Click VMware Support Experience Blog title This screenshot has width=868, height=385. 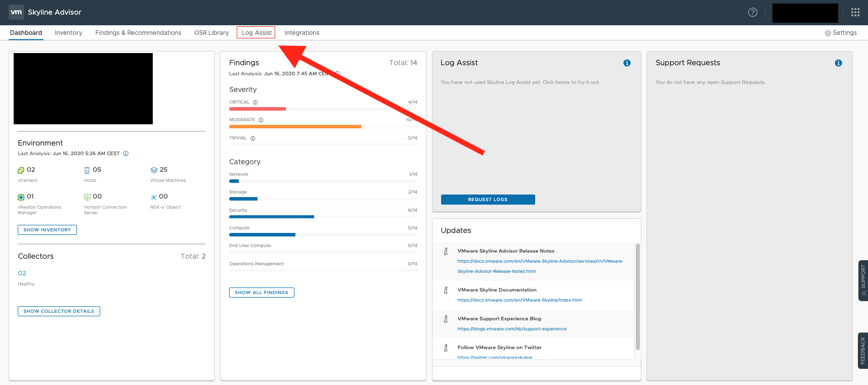[499, 319]
